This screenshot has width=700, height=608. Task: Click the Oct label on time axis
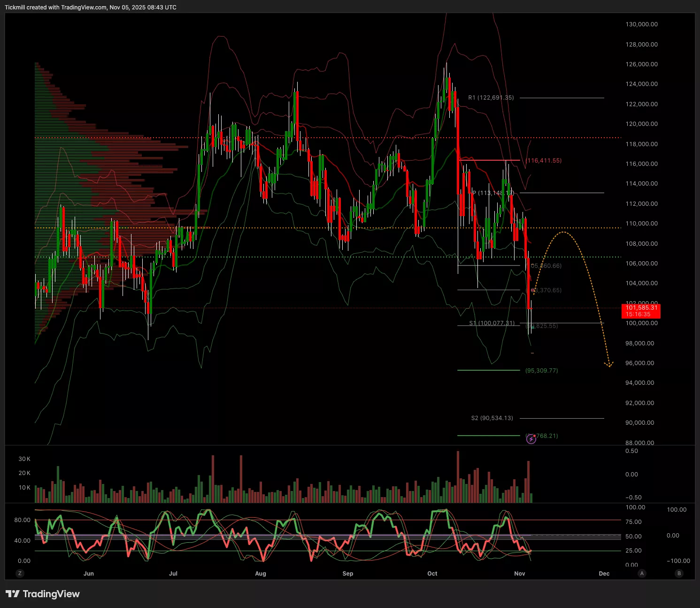(x=432, y=574)
